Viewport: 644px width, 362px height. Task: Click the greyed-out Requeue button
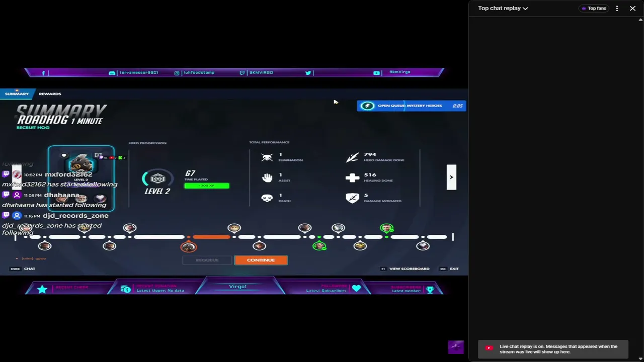[207, 260]
